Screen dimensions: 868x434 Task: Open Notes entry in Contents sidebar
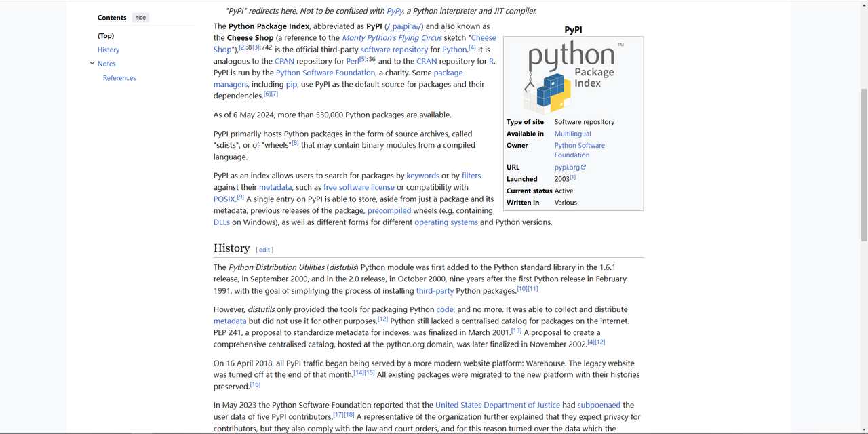[x=106, y=64]
